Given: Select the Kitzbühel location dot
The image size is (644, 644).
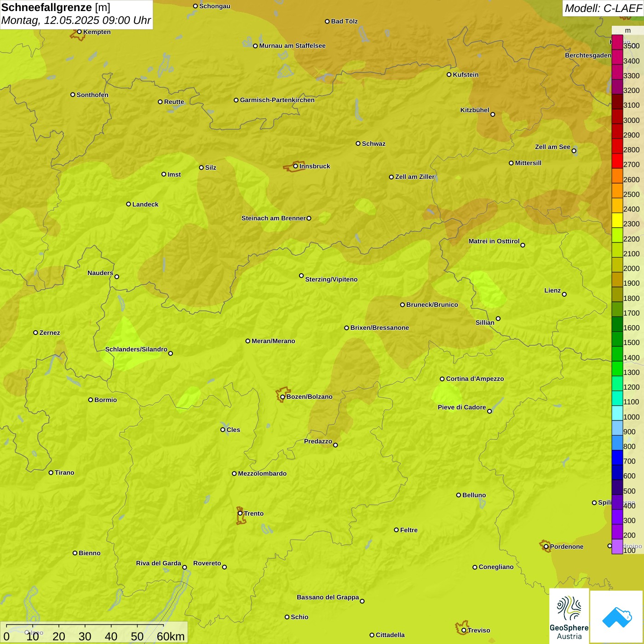Looking at the screenshot, I should (493, 115).
